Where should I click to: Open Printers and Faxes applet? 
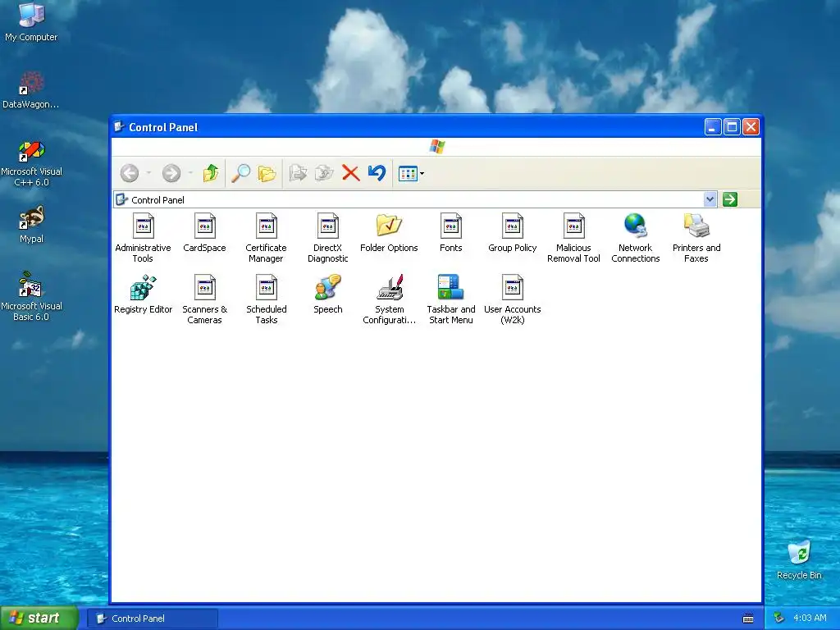click(696, 238)
